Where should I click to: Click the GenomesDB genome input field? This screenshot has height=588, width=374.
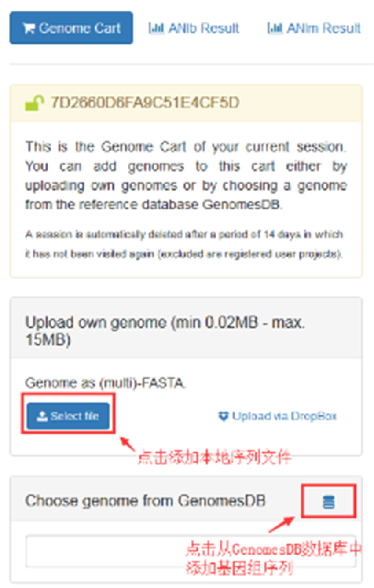coord(191,551)
